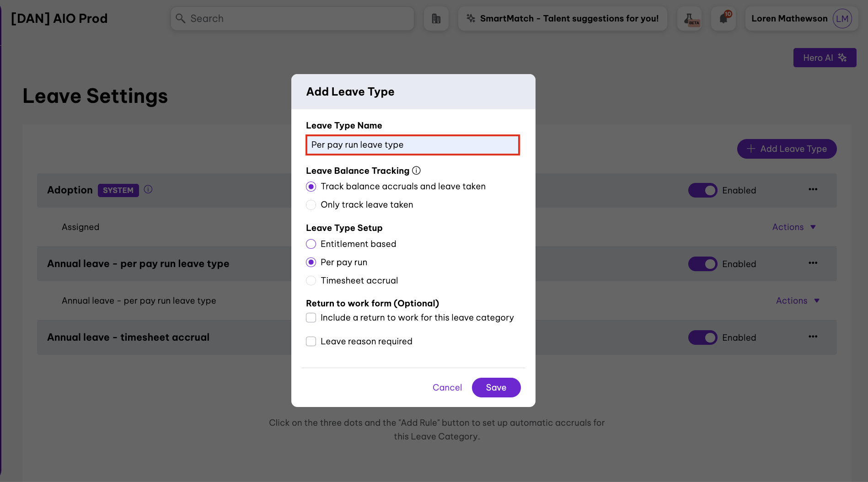
Task: Open SmartMatch talent suggestions
Action: 563,19
